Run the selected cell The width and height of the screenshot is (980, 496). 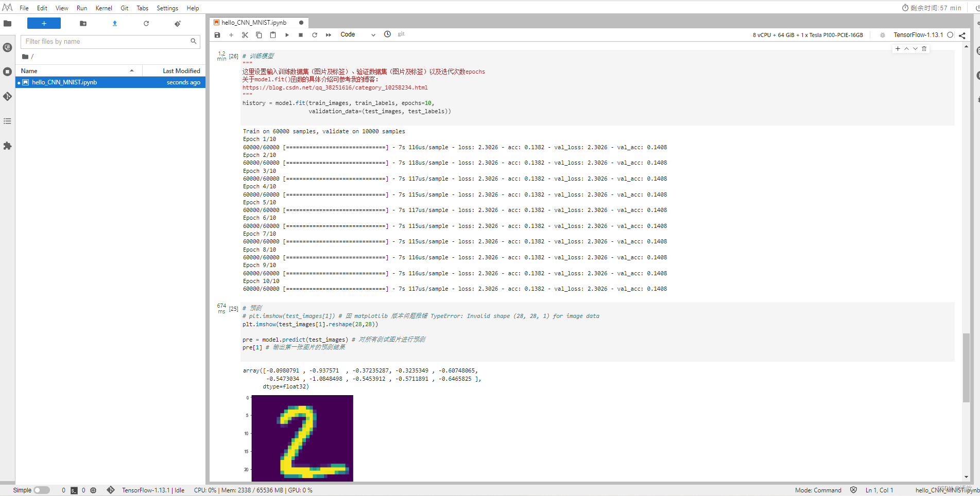point(287,35)
